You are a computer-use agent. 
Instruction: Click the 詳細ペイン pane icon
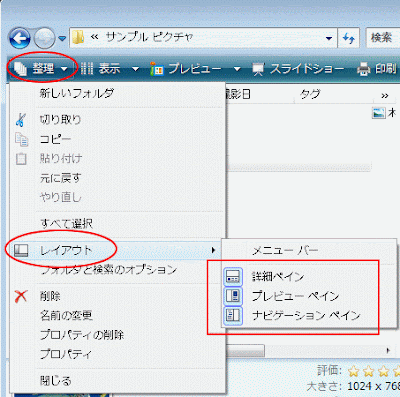click(233, 277)
